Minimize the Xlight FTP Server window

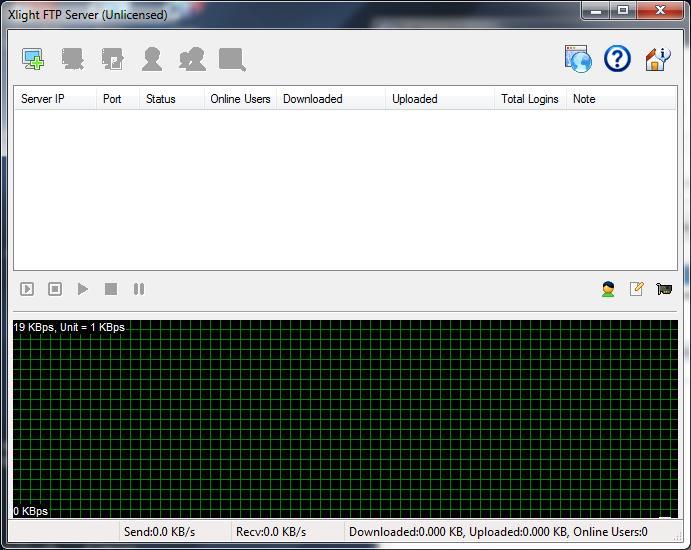click(x=596, y=11)
